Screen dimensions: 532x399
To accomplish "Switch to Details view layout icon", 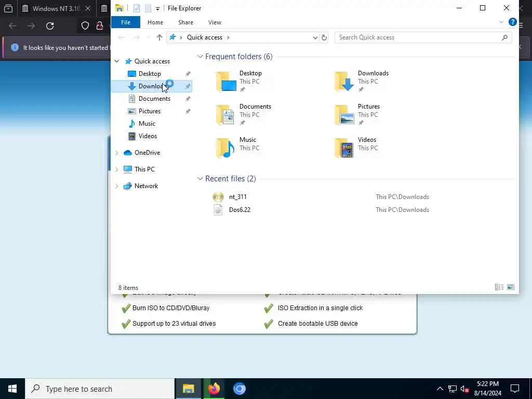I will [499, 287].
